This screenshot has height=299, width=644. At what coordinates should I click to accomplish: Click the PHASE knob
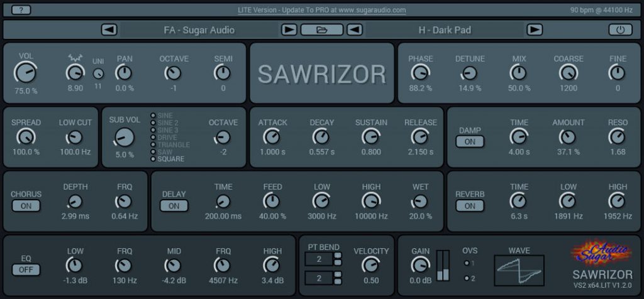pyautogui.click(x=420, y=73)
